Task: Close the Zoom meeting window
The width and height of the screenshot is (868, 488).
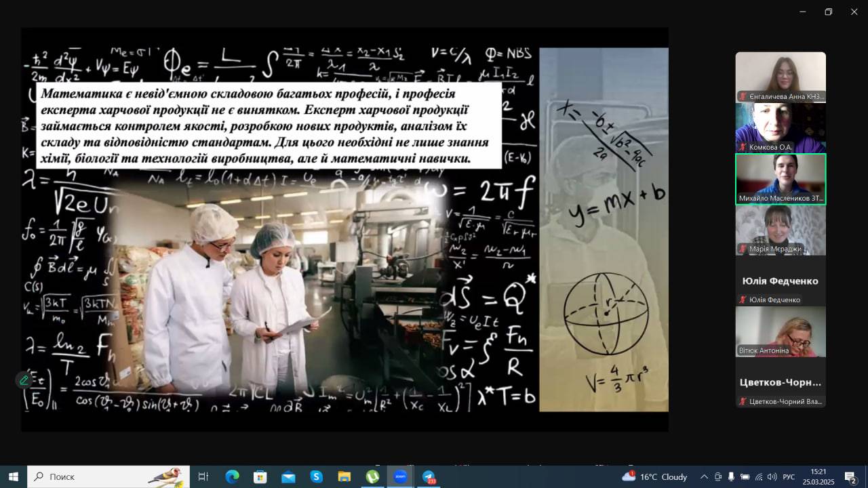Action: (854, 12)
